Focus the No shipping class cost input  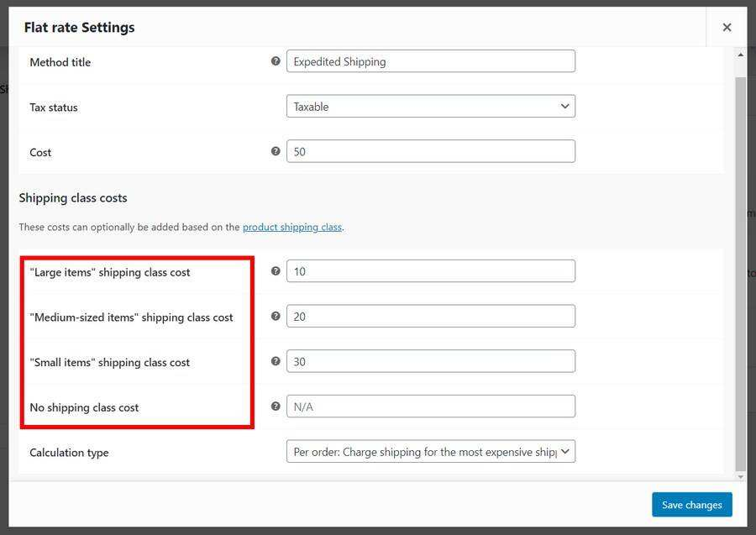(431, 406)
